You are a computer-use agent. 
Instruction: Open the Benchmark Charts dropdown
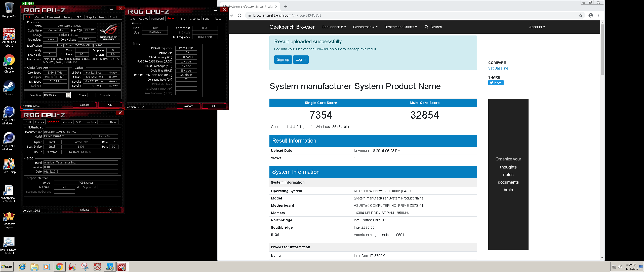click(x=401, y=27)
